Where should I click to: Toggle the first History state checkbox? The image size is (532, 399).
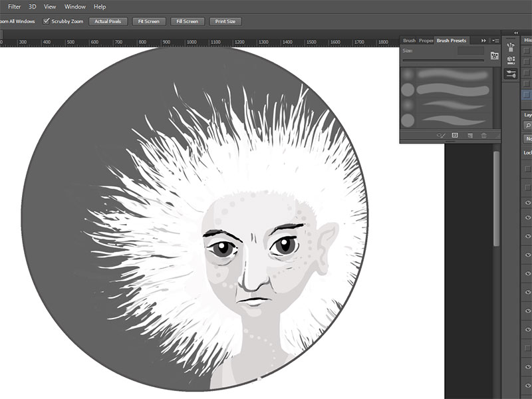527,51
